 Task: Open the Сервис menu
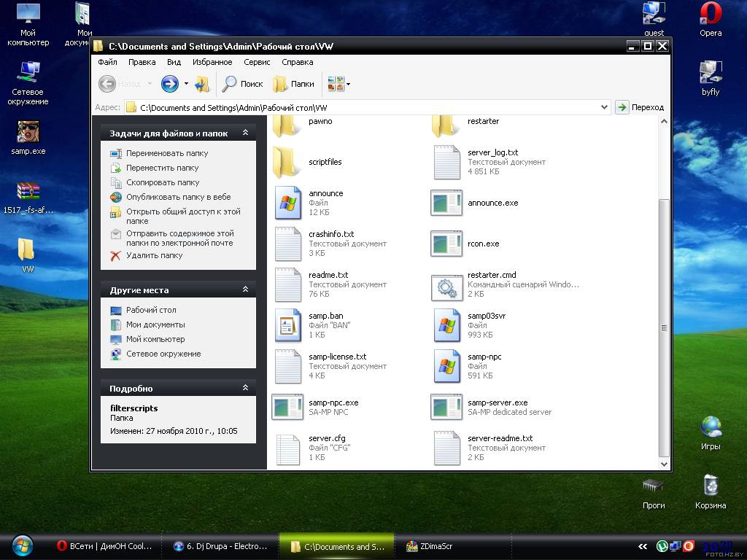click(257, 62)
